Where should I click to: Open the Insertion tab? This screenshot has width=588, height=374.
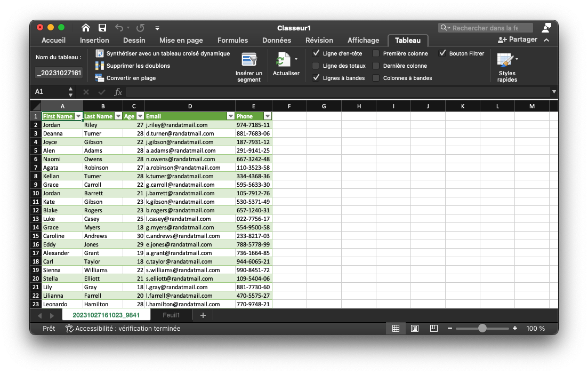tap(94, 40)
